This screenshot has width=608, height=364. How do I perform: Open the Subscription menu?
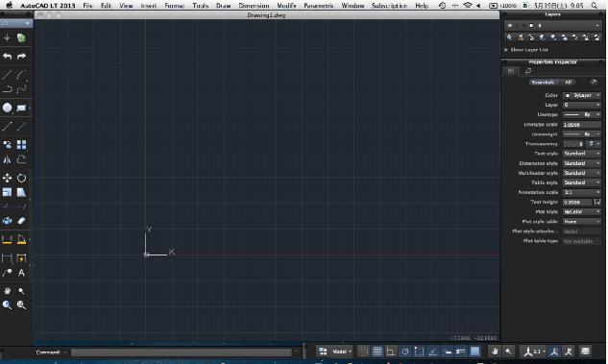[389, 6]
